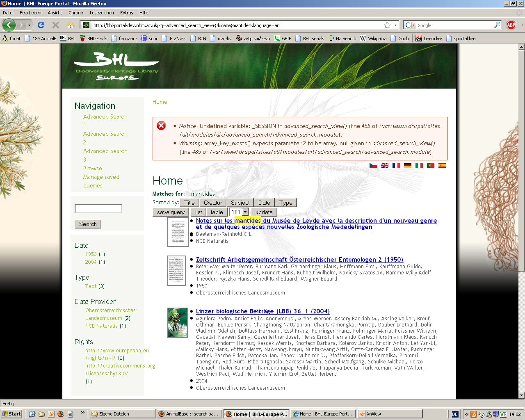
Task: Open the Adblock Plus ABP icon
Action: click(511, 25)
